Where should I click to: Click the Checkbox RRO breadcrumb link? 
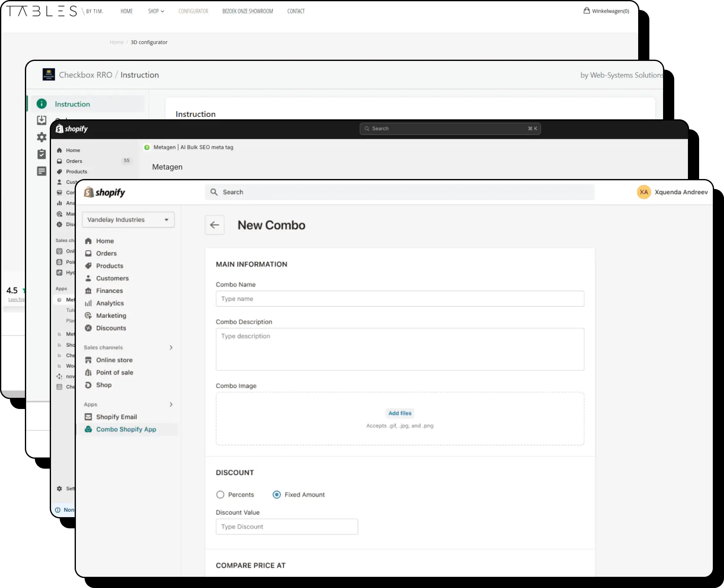85,75
